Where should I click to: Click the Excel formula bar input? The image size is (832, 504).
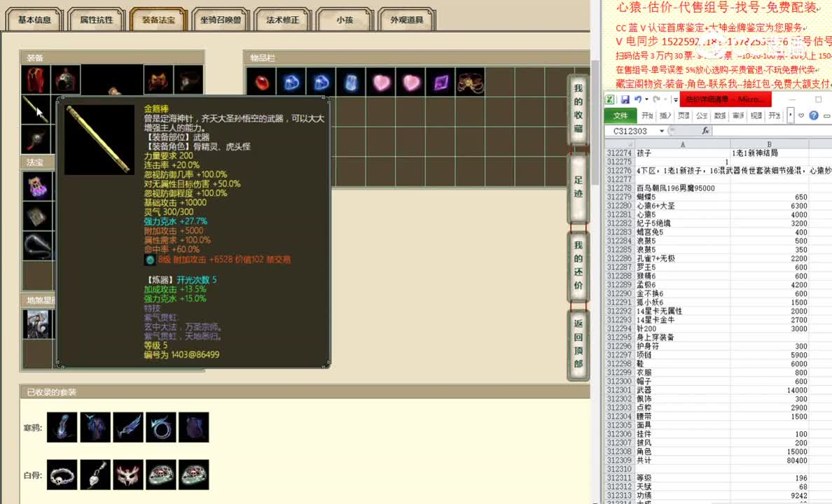click(772, 130)
